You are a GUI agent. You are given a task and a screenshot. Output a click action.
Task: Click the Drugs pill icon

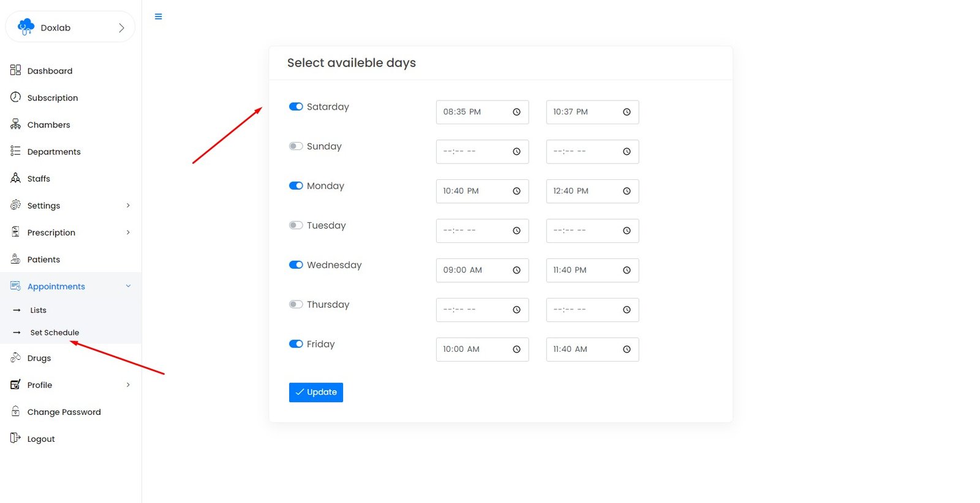[15, 357]
